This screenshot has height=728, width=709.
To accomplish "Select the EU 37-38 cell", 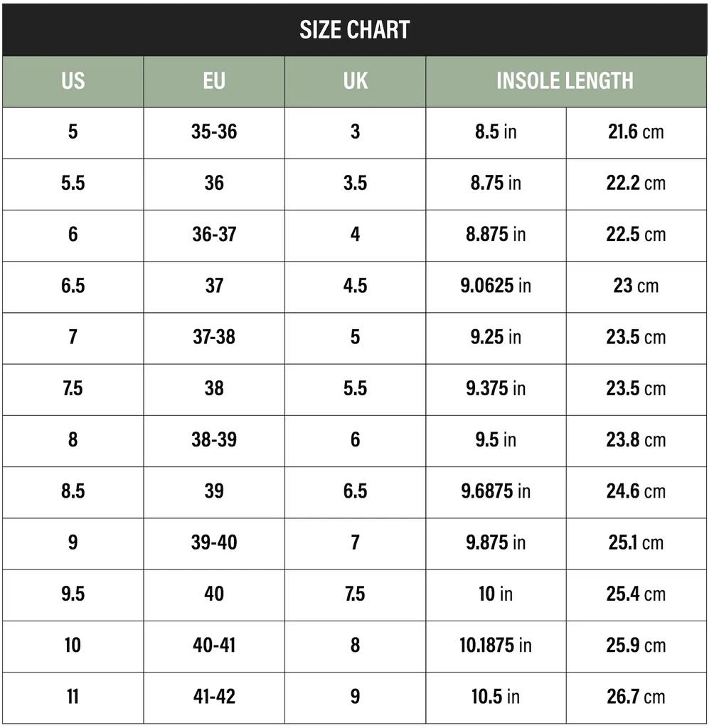I will (214, 337).
